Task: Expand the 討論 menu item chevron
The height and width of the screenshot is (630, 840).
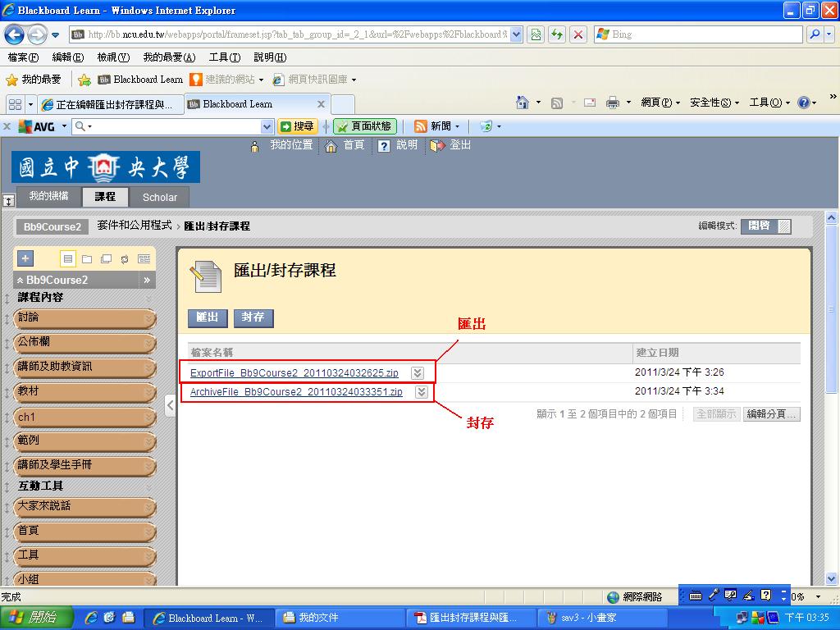Action: coord(148,318)
